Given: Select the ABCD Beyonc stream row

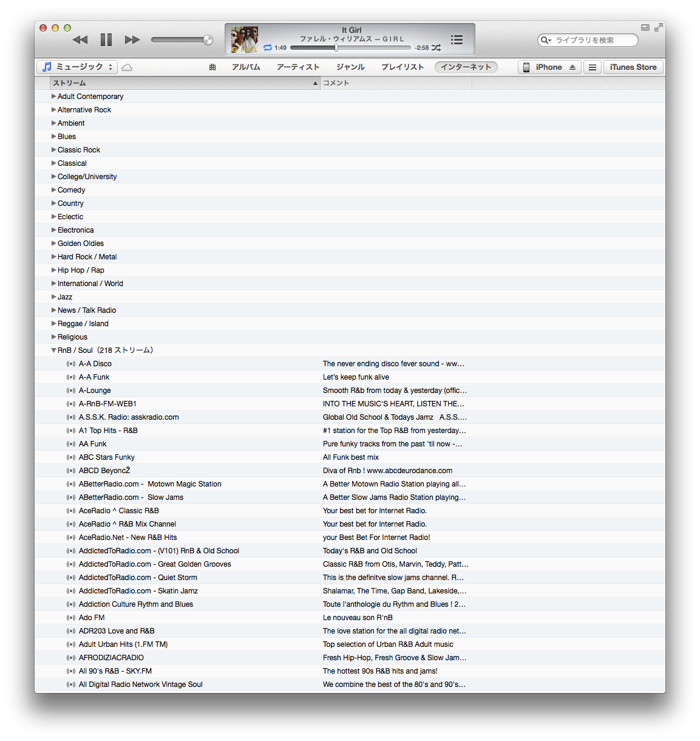Looking at the screenshot, I should click(x=350, y=471).
